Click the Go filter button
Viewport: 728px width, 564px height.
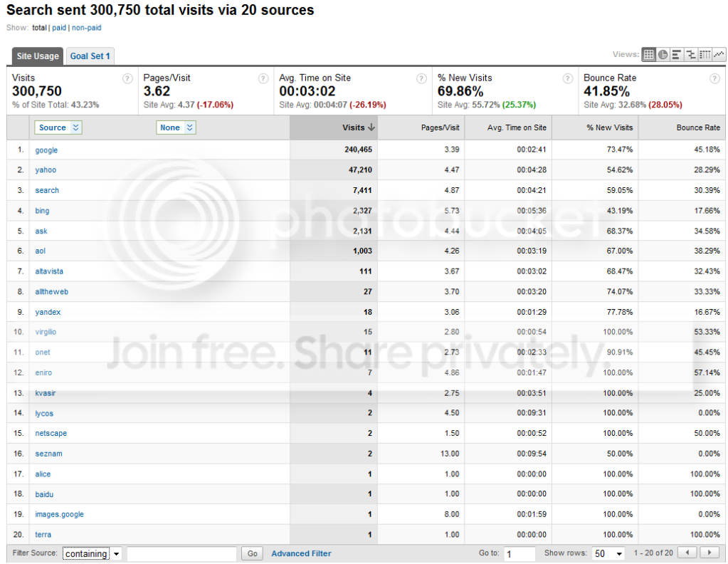point(252,553)
